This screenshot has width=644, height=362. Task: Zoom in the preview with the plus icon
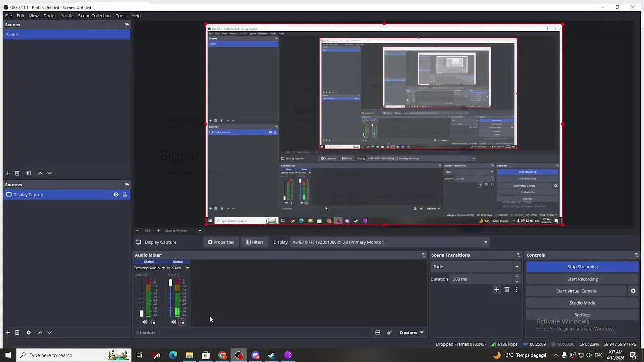tap(158, 231)
